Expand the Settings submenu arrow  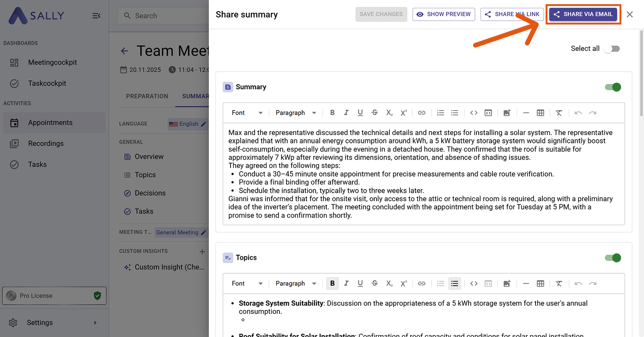tap(95, 323)
